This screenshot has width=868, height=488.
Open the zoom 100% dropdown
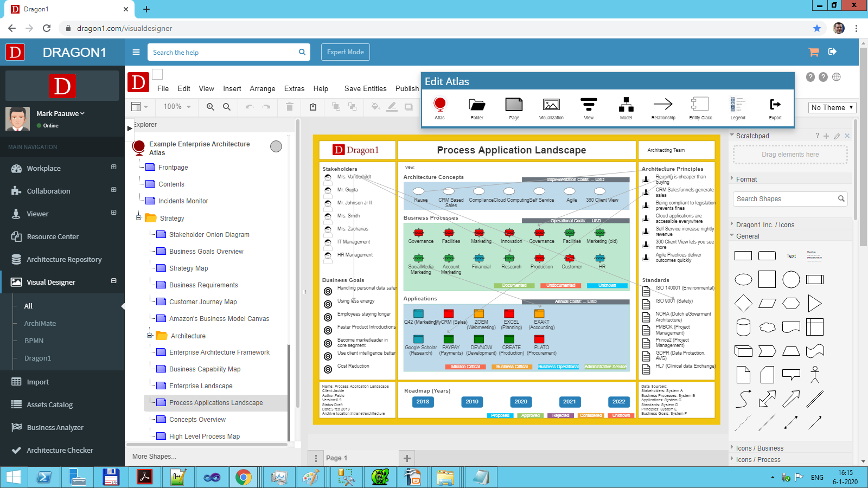[x=177, y=107]
